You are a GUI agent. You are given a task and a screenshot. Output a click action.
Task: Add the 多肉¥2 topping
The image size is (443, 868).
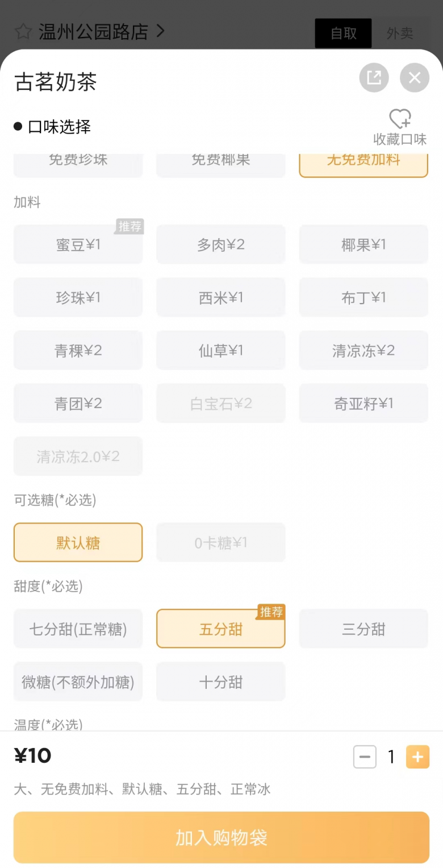(221, 244)
